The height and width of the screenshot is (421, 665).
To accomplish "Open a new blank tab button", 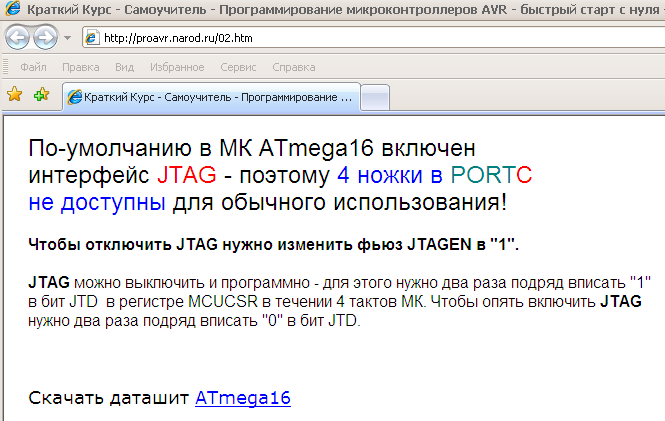I will [x=375, y=98].
